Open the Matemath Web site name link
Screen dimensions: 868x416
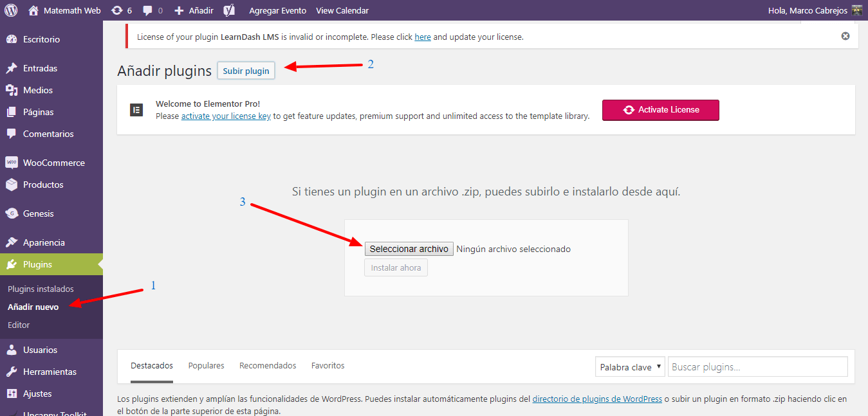point(72,10)
